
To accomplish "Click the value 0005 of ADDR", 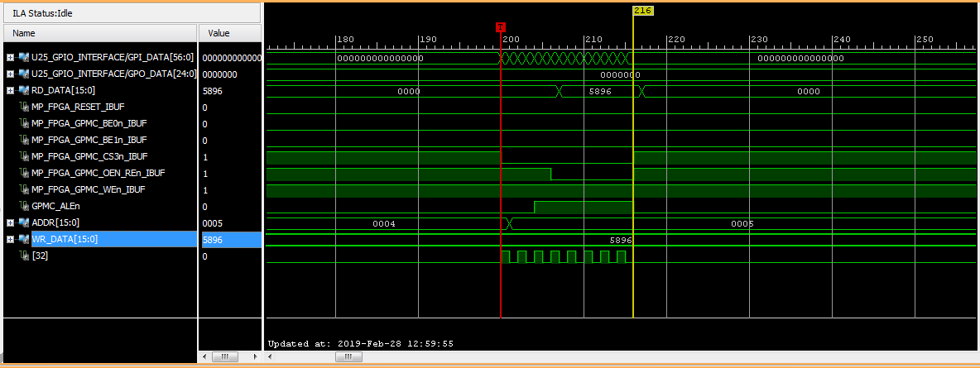I will point(213,223).
